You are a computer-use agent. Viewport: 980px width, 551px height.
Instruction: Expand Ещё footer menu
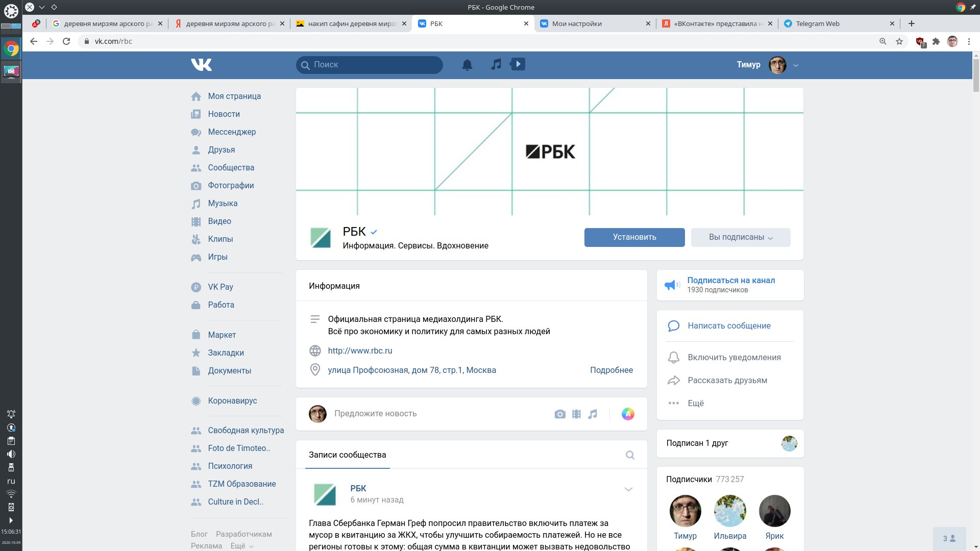[x=242, y=546]
